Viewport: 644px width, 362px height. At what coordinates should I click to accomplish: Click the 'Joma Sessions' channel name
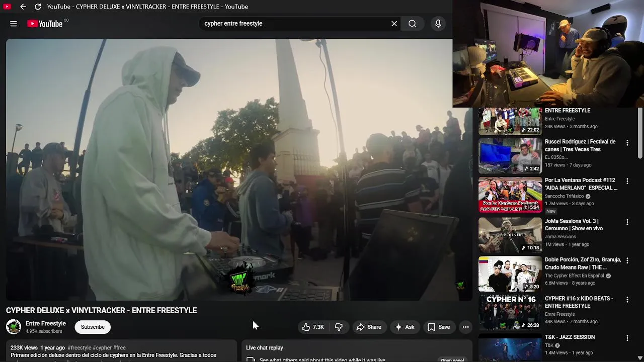click(x=560, y=237)
